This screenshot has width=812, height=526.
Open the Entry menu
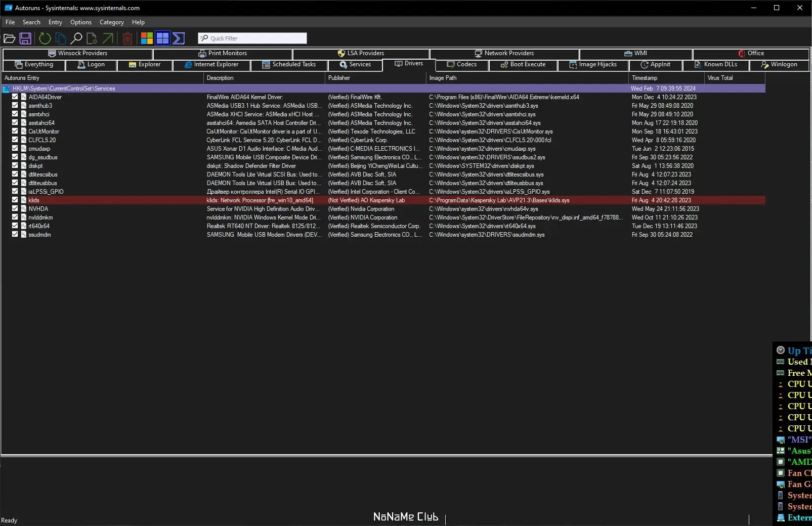coord(55,22)
